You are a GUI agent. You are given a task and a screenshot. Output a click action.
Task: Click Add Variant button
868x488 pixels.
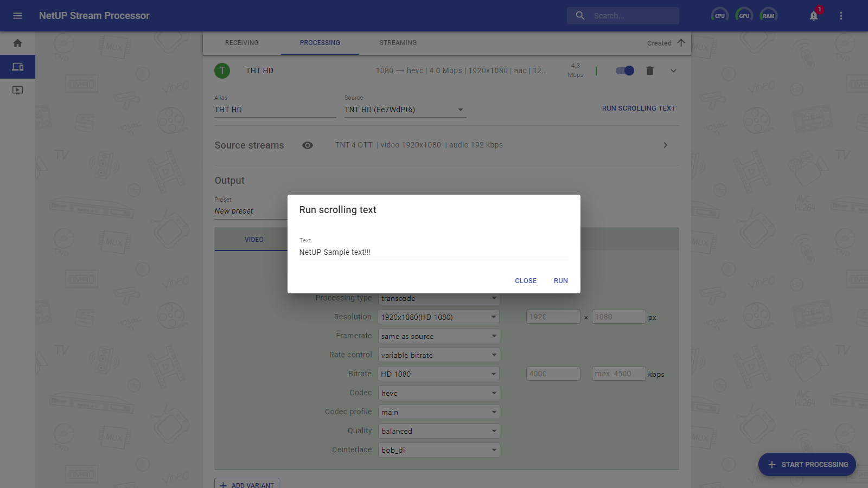tap(247, 484)
